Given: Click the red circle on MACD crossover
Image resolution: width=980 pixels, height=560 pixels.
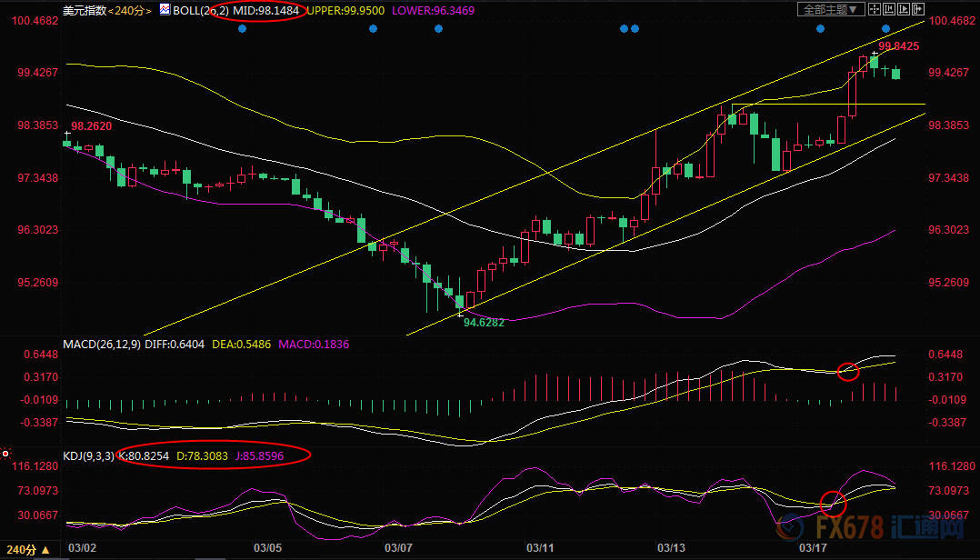Looking at the screenshot, I should 847,371.
